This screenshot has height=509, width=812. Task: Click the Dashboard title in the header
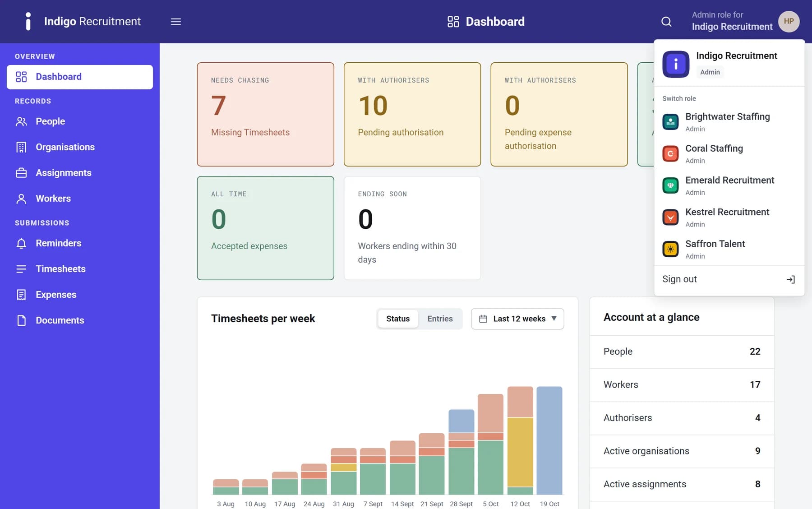[x=495, y=22]
